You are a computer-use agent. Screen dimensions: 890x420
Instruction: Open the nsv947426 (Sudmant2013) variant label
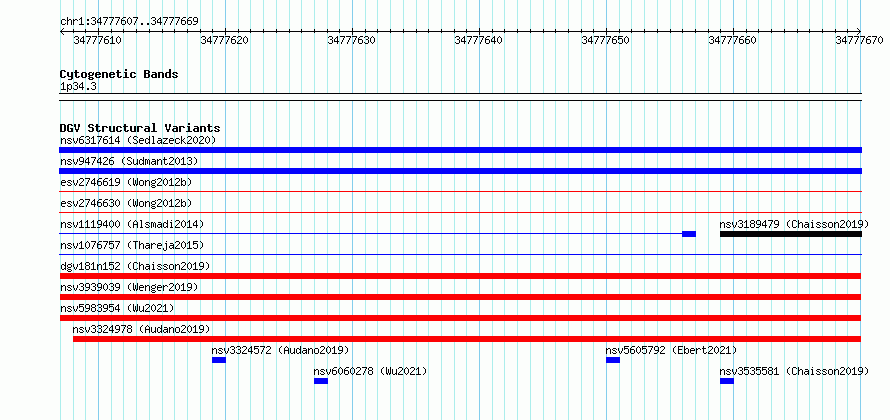click(x=129, y=161)
